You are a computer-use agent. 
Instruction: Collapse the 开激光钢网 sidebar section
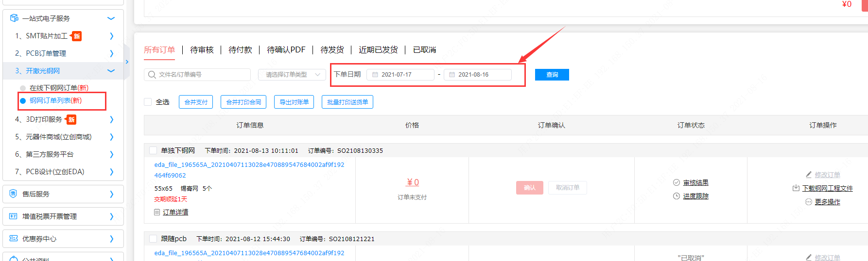(x=111, y=71)
